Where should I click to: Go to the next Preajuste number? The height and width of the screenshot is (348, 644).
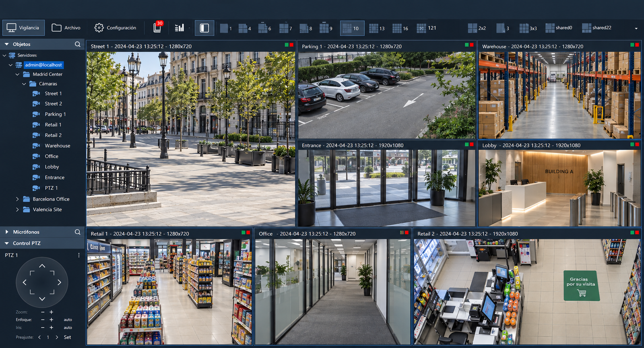pyautogui.click(x=57, y=337)
